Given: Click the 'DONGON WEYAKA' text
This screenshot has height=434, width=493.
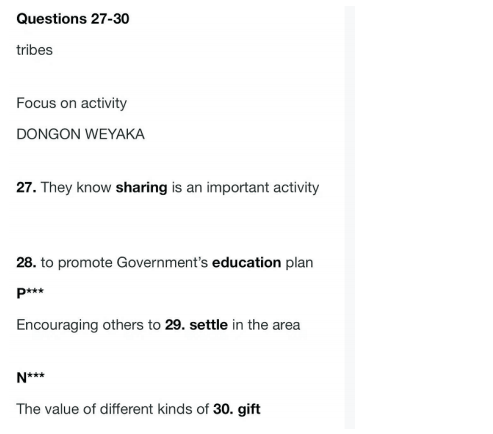Looking at the screenshot, I should [x=80, y=134].
